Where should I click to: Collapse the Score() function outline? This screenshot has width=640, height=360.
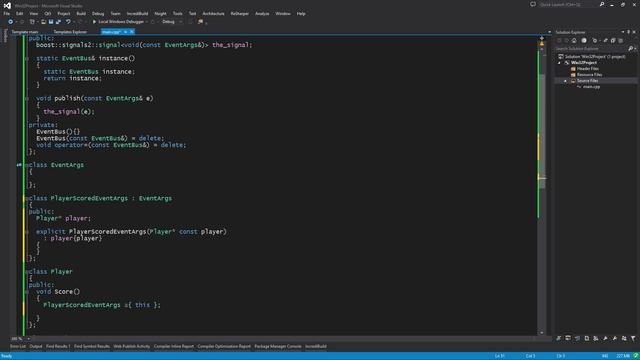click(x=27, y=292)
